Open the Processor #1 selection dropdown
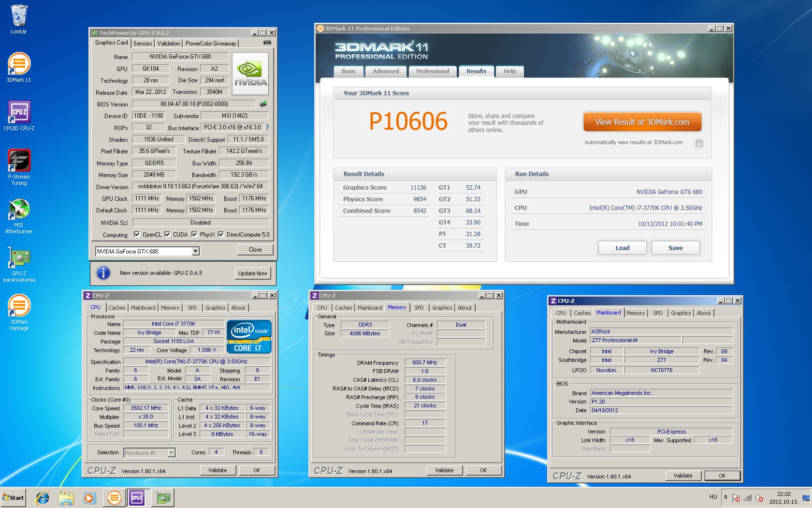Image resolution: width=812 pixels, height=508 pixels. coord(171,453)
